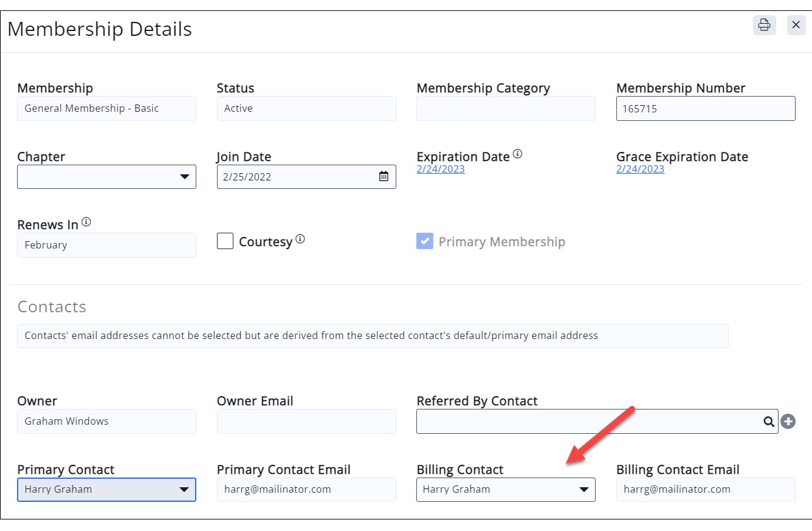
Task: Add a new Referred By contact
Action: (788, 422)
